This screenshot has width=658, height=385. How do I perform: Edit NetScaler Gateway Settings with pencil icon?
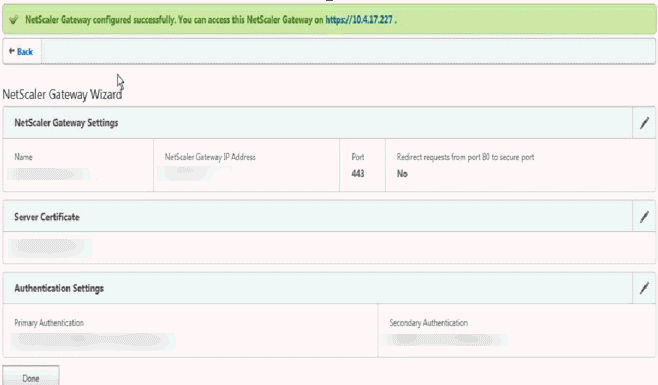[644, 123]
